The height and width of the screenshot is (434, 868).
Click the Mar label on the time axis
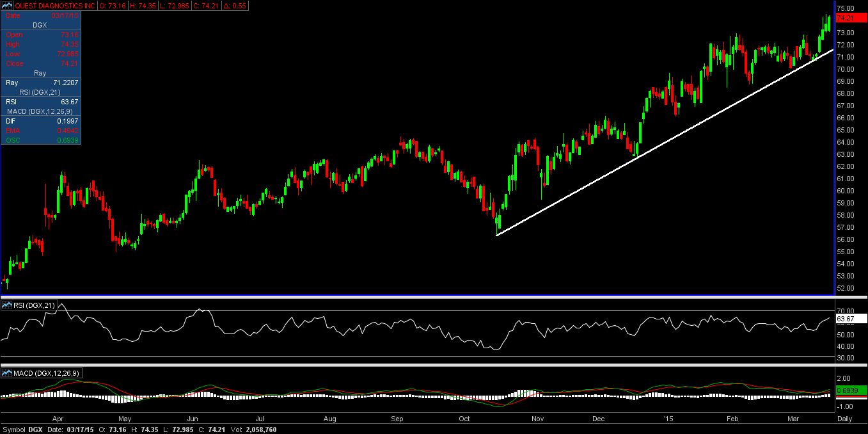[794, 419]
